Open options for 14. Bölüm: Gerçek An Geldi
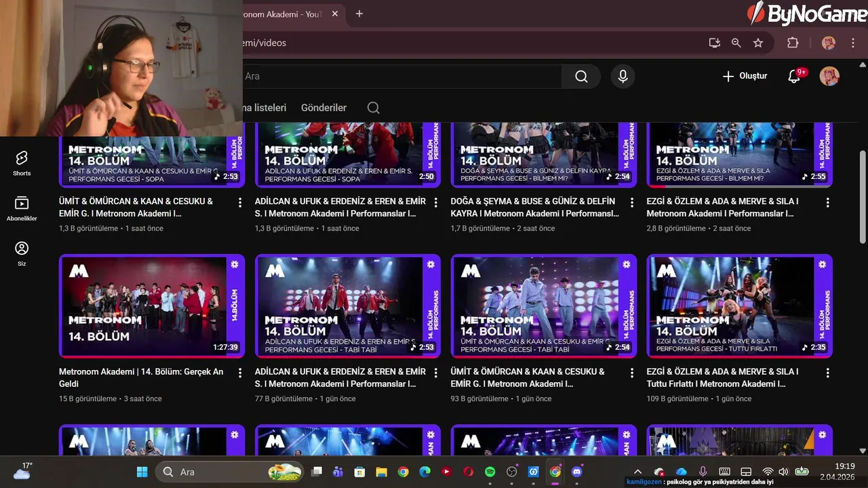The height and width of the screenshot is (488, 868). [240, 373]
